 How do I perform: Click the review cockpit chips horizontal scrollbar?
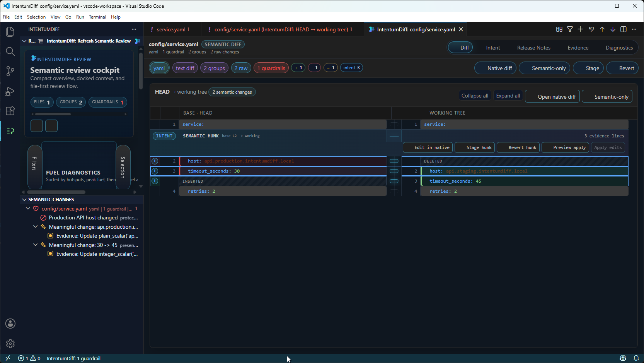click(53, 114)
